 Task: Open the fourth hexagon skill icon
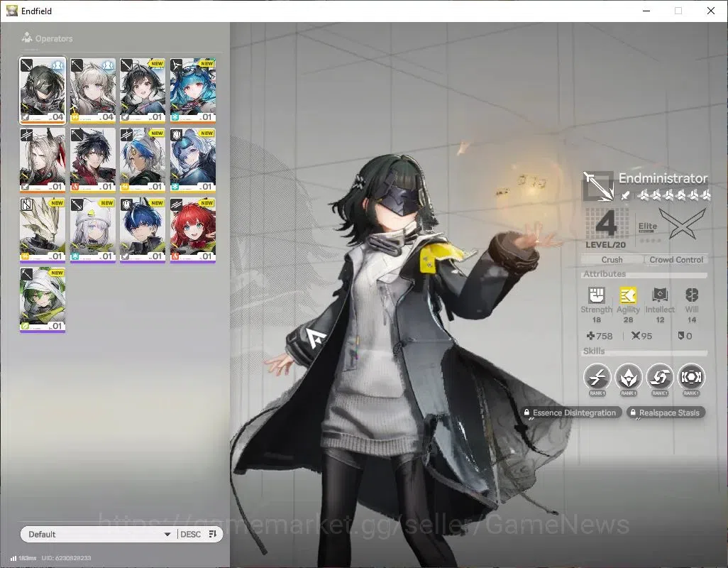[691, 376]
